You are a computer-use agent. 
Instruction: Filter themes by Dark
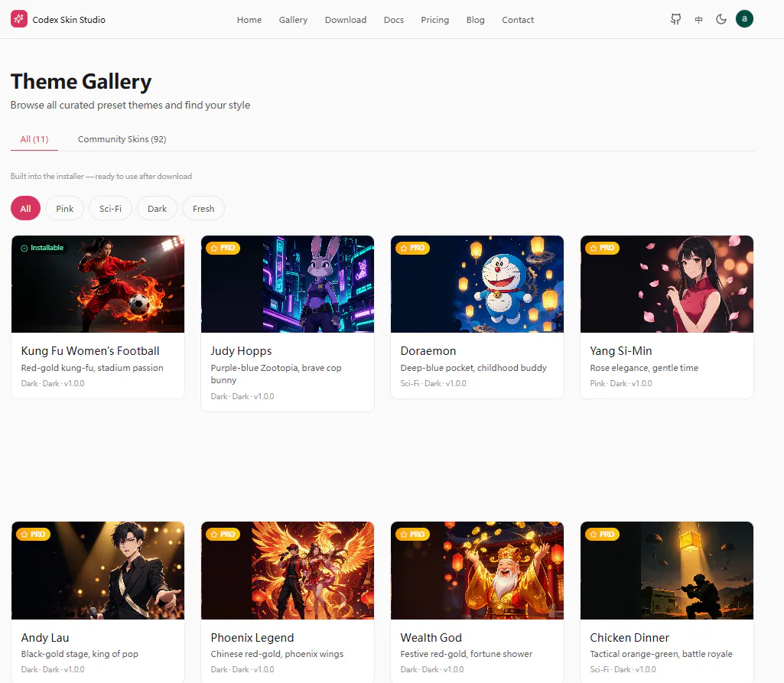(157, 209)
